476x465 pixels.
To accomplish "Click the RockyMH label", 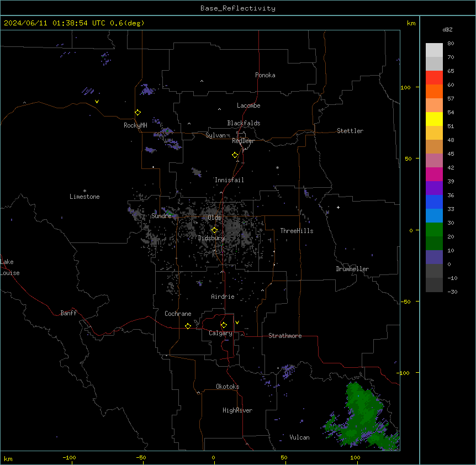I will tap(135, 125).
